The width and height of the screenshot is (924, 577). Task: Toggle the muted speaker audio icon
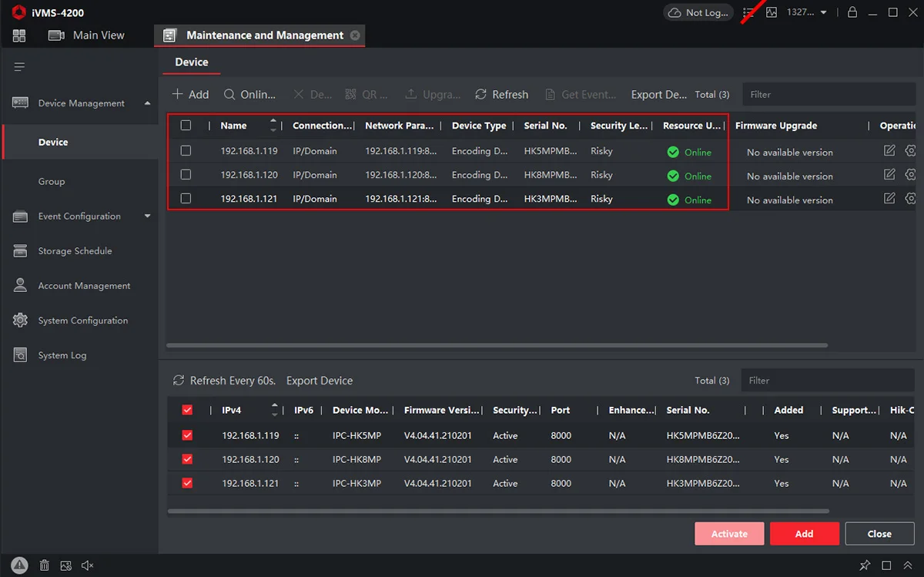pos(88,565)
